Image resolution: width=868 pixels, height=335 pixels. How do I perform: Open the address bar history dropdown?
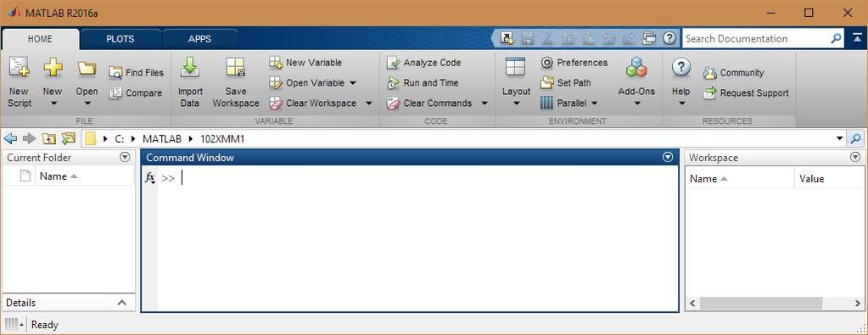point(840,138)
